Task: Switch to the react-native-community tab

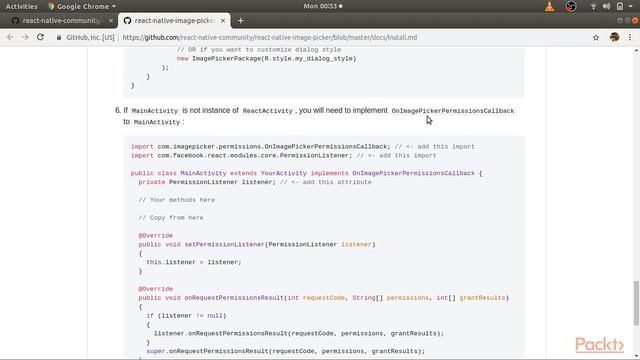Action: tap(60, 21)
